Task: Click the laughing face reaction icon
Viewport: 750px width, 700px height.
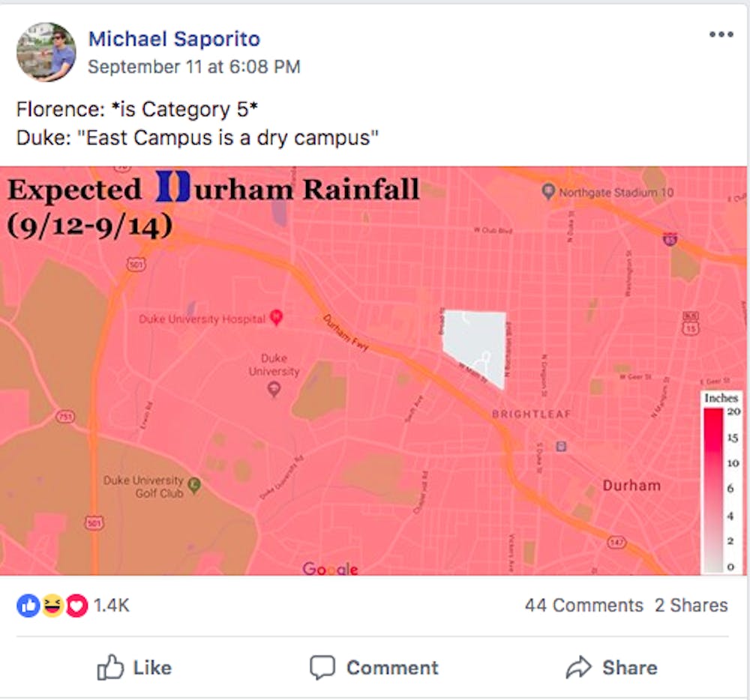Action: [52, 606]
